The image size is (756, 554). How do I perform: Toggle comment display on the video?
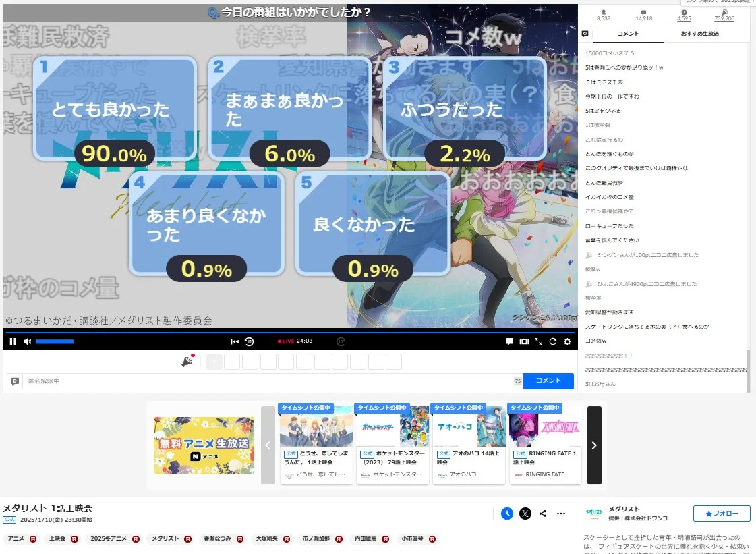click(x=509, y=341)
